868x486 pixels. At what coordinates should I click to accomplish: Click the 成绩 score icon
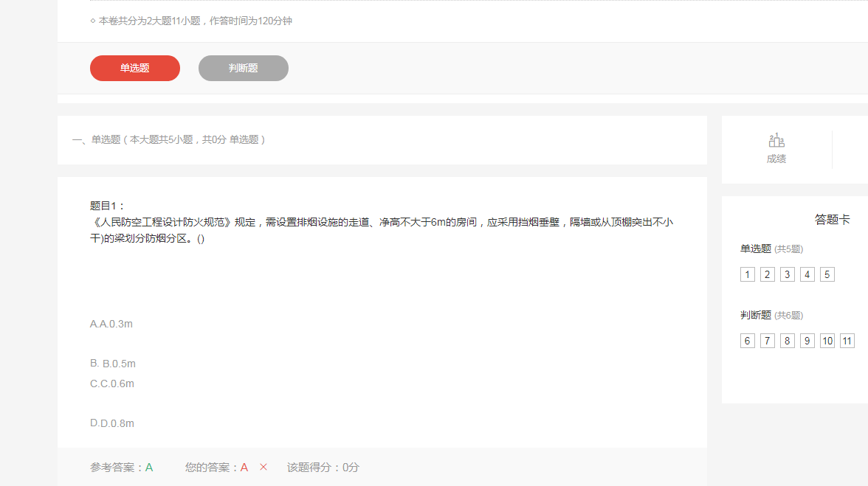pos(776,140)
